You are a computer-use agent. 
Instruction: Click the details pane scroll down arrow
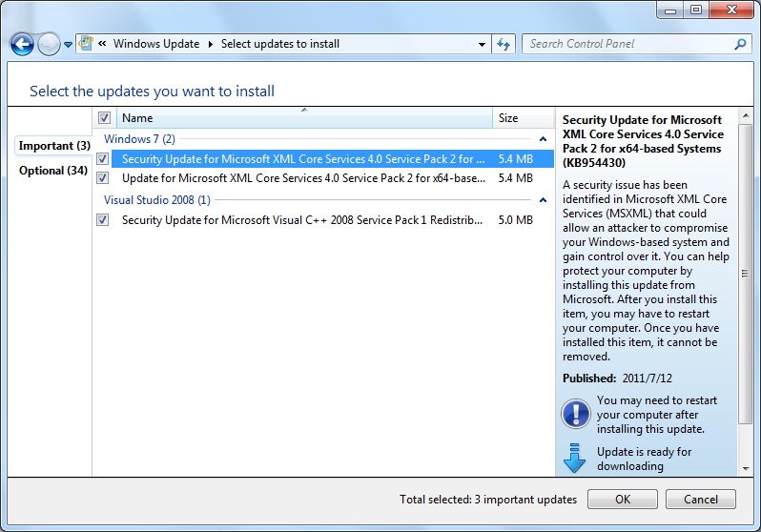[x=746, y=469]
